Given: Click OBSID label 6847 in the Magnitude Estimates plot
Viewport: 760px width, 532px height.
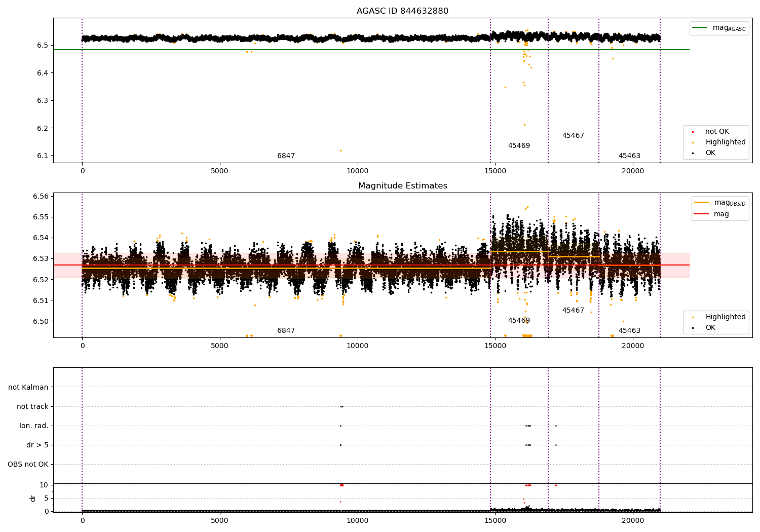Looking at the screenshot, I should pyautogui.click(x=286, y=331).
